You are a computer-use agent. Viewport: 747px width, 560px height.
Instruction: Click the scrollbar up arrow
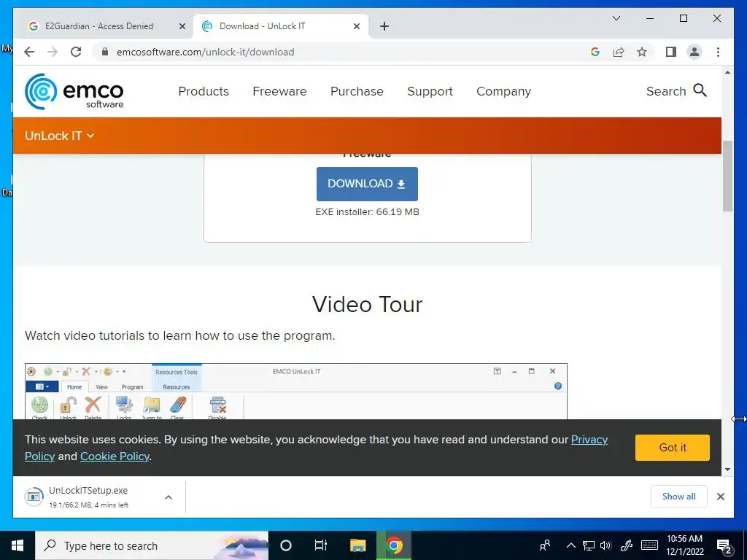click(x=727, y=72)
